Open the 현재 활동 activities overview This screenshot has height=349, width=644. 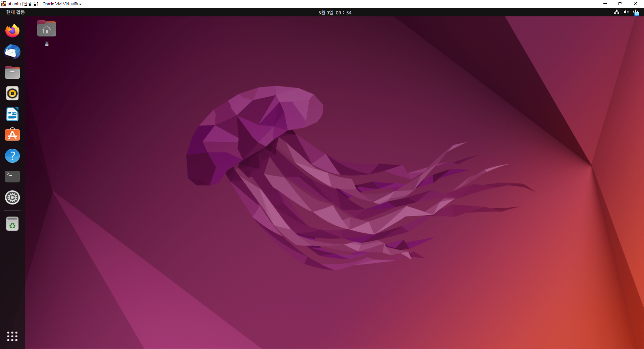(x=15, y=12)
